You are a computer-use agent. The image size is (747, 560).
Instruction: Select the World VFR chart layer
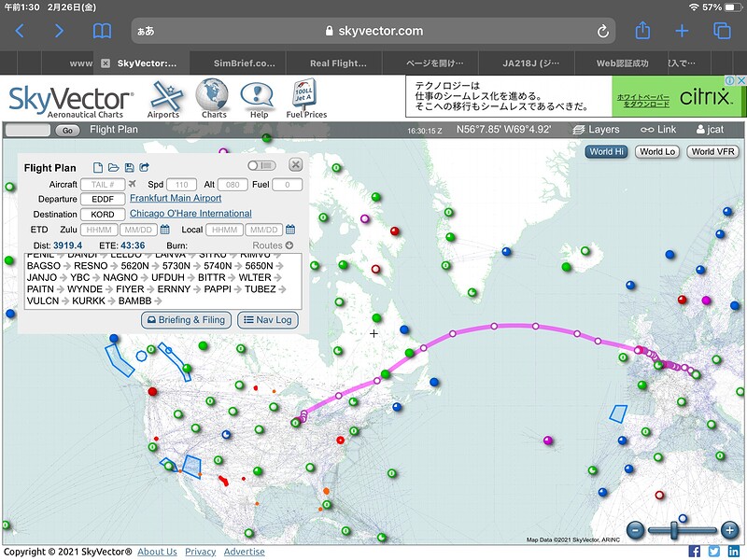tap(712, 151)
